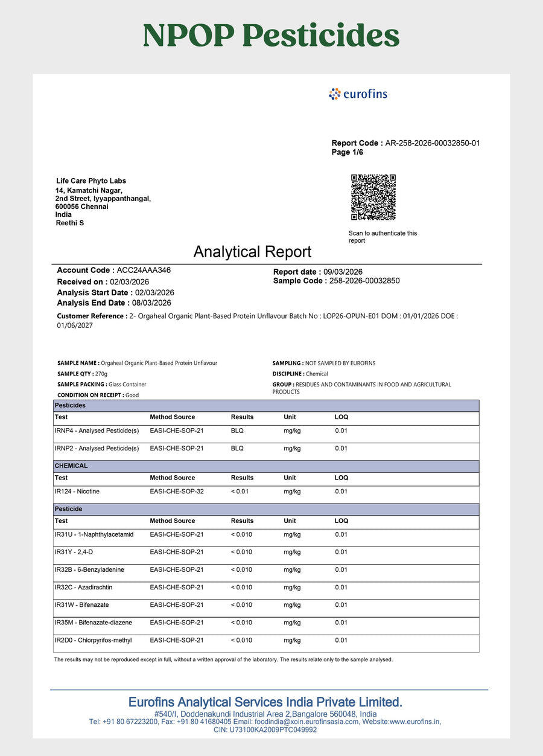Image resolution: width=543 pixels, height=756 pixels.
Task: Click the IRNP4 - Analysed Pesticide(s) row
Action: click(x=266, y=434)
